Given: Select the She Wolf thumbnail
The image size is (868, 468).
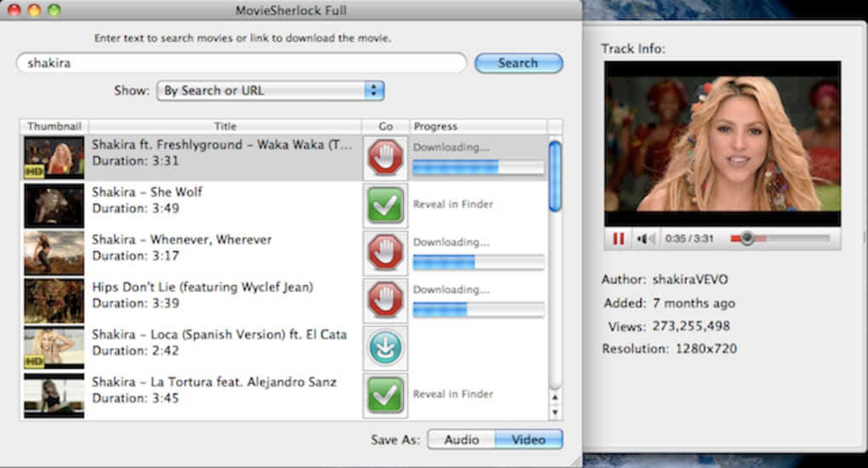Looking at the screenshot, I should point(54,205).
